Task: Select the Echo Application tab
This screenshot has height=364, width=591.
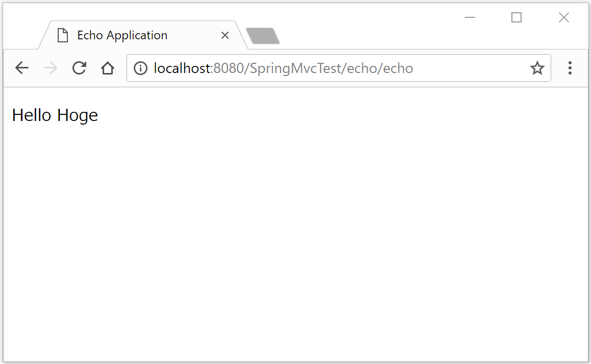Action: [122, 35]
